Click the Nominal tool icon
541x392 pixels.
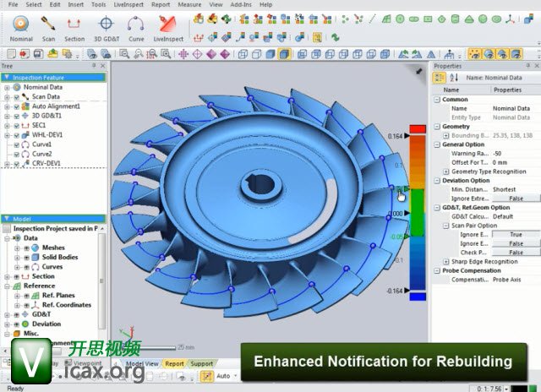(x=19, y=26)
